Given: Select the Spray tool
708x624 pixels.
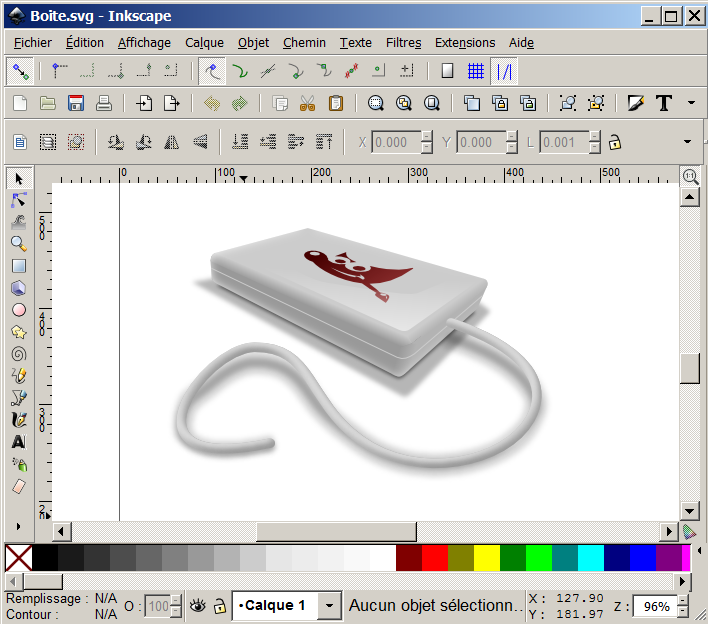Looking at the screenshot, I should tap(19, 464).
